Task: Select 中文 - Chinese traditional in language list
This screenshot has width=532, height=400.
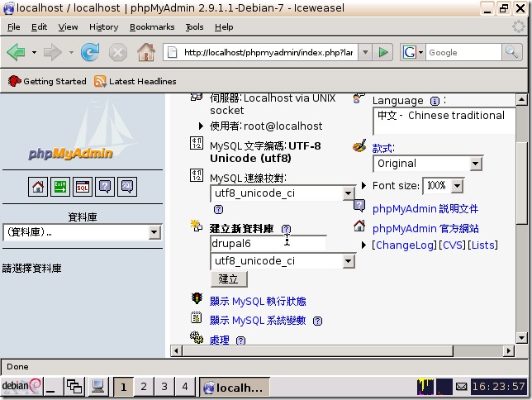Action: (441, 116)
